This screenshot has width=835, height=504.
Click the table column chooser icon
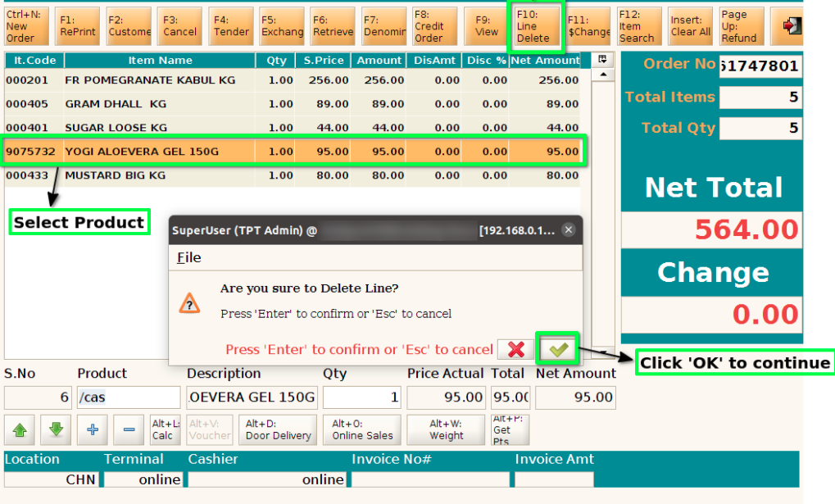click(x=603, y=59)
